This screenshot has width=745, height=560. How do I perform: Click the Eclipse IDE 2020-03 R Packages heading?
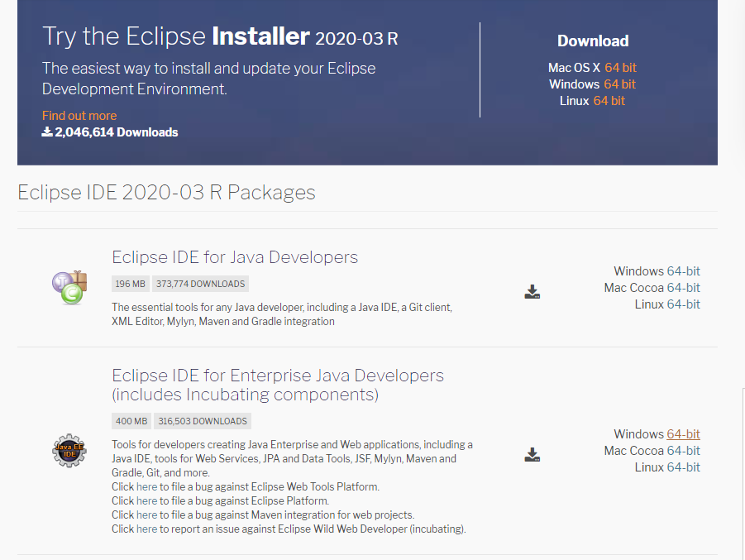point(166,193)
